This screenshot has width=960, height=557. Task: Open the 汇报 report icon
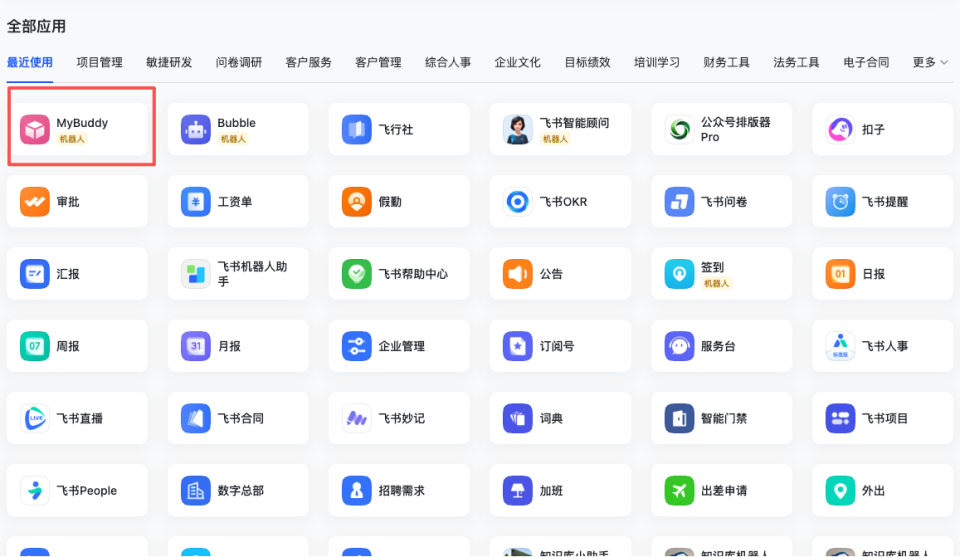click(35, 274)
